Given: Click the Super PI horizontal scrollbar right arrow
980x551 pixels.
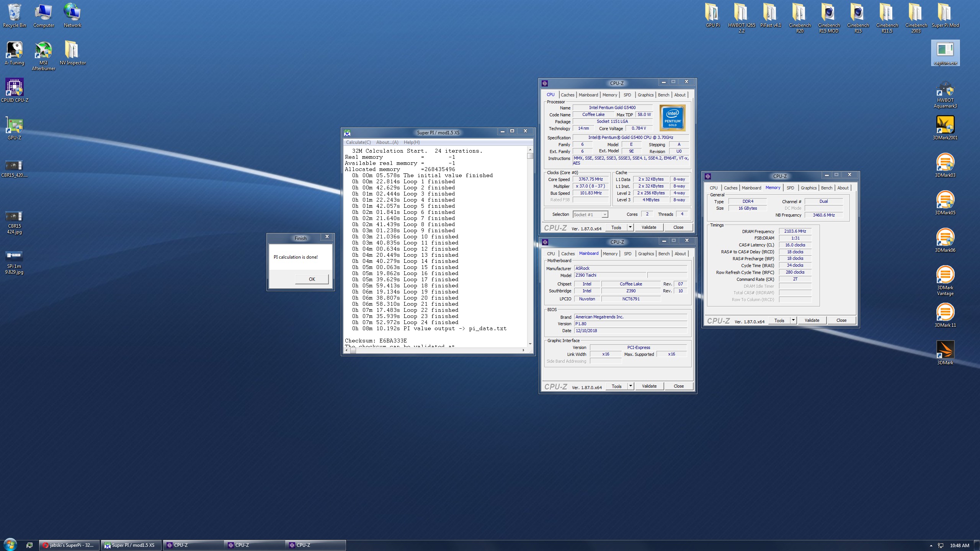Looking at the screenshot, I should 523,350.
